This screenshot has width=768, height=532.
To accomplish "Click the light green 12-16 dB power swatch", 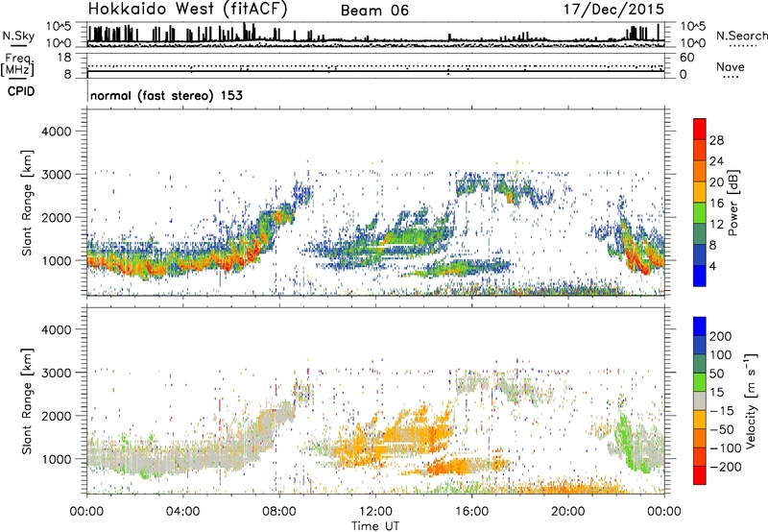I will [x=700, y=212].
